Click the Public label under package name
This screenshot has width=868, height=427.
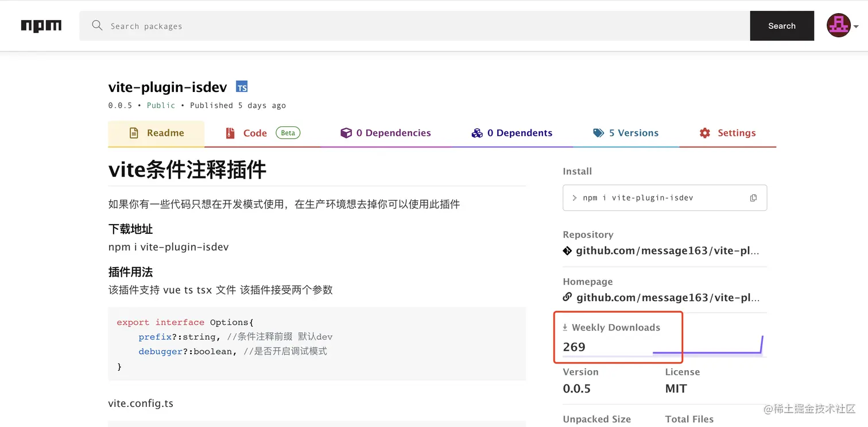[x=161, y=106]
